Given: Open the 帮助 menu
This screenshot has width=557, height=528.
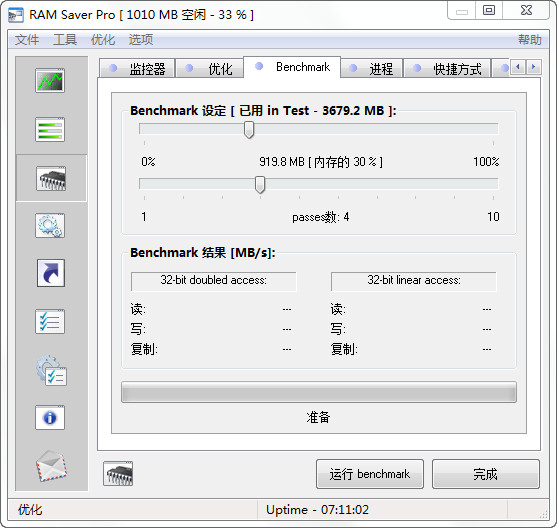Looking at the screenshot, I should (530, 39).
